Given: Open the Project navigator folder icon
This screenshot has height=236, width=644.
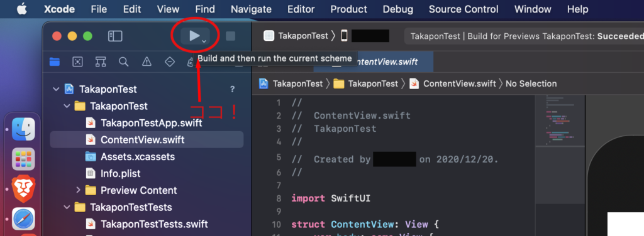Looking at the screenshot, I should coord(54,62).
